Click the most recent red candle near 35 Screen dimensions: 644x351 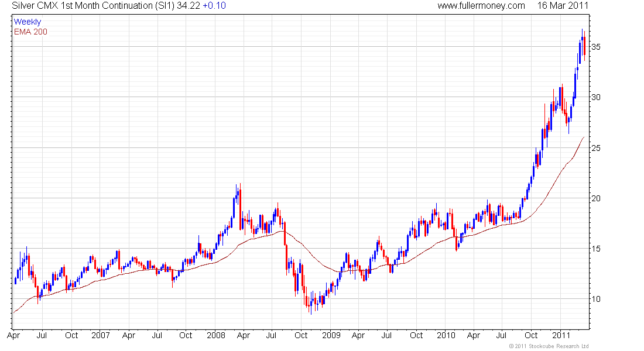pyautogui.click(x=584, y=46)
